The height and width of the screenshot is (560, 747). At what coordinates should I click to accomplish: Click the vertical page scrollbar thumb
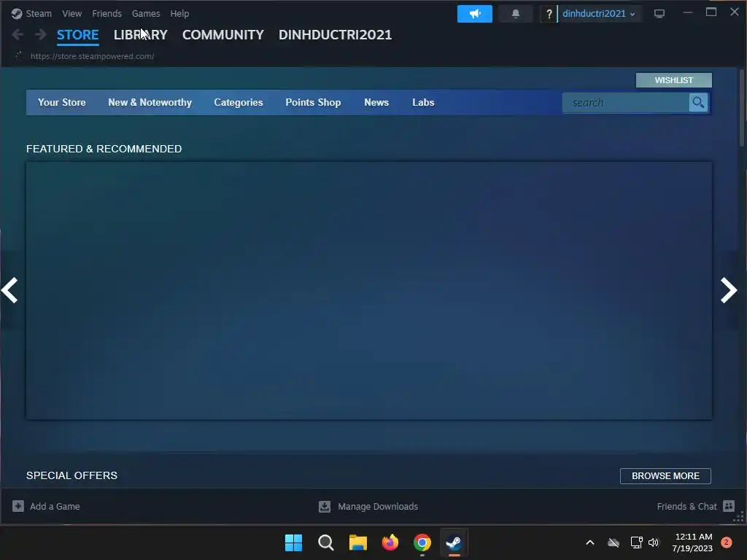click(742, 108)
